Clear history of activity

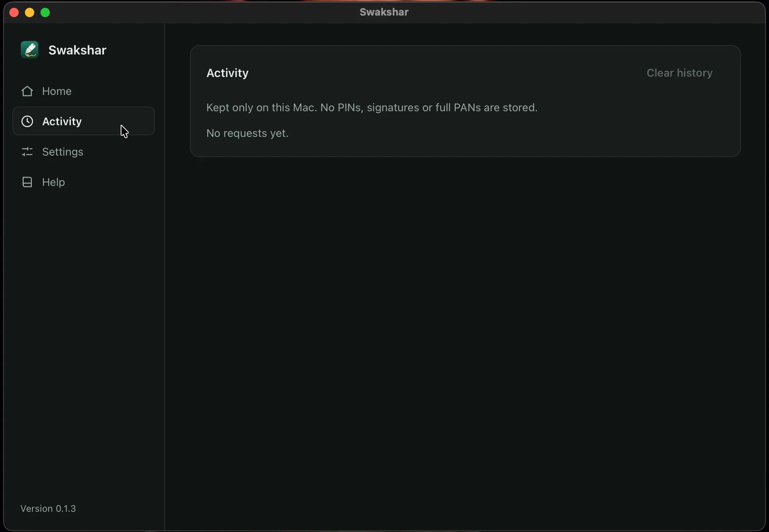[679, 73]
